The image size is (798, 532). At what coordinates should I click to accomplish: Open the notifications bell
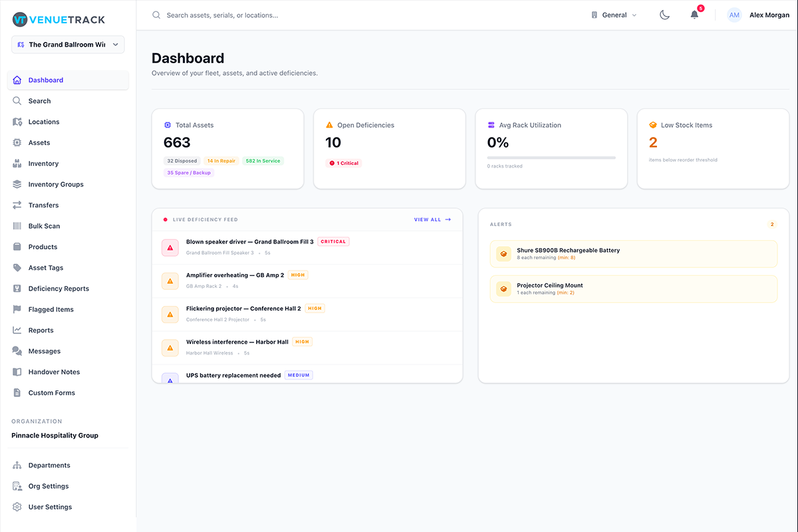point(694,15)
